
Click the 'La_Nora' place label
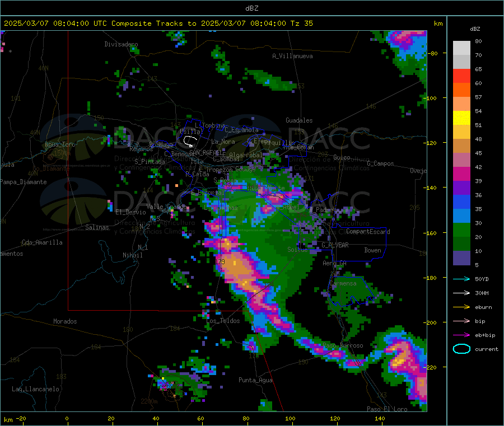(x=223, y=142)
